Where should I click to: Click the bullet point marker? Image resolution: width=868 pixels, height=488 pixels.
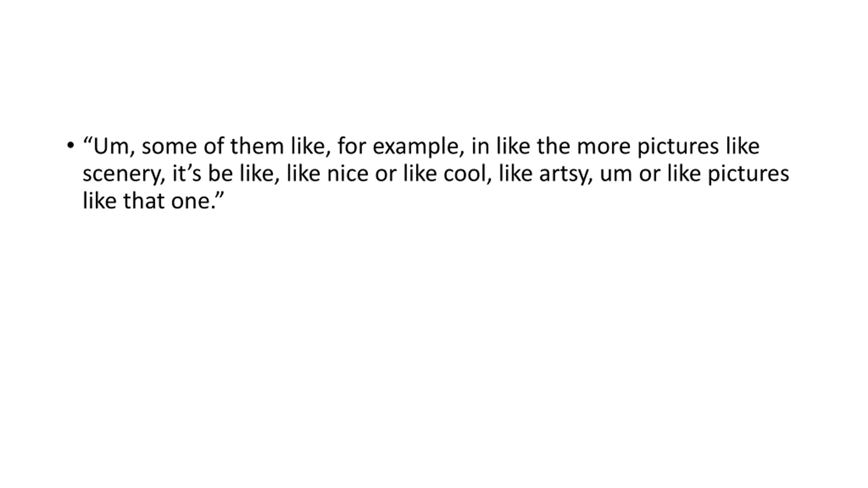pyautogui.click(x=71, y=145)
